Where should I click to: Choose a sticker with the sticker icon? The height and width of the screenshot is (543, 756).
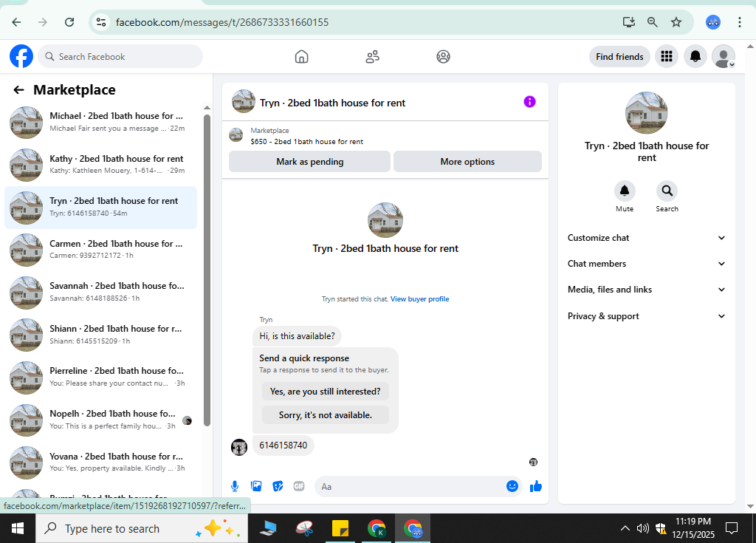(x=278, y=486)
